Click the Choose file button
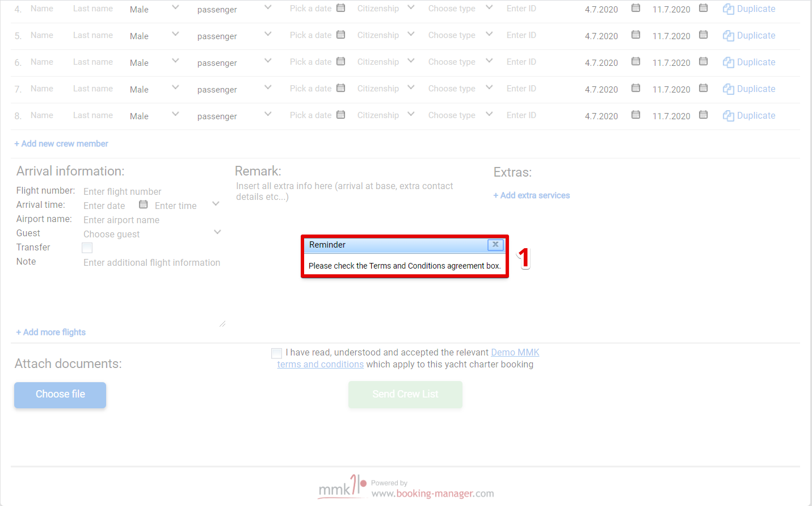Screen dimensions: 812x506 (60, 395)
